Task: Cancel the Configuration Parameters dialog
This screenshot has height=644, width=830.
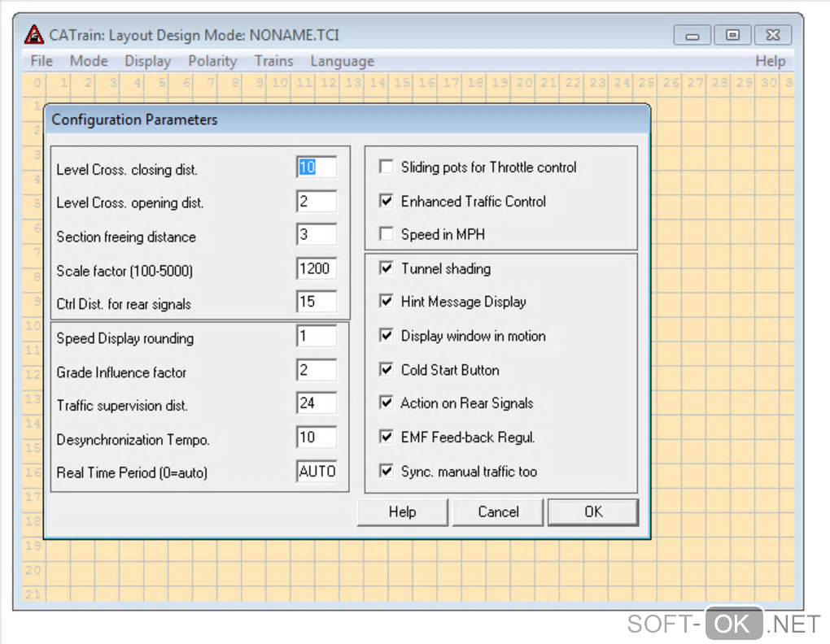Action: (x=498, y=511)
